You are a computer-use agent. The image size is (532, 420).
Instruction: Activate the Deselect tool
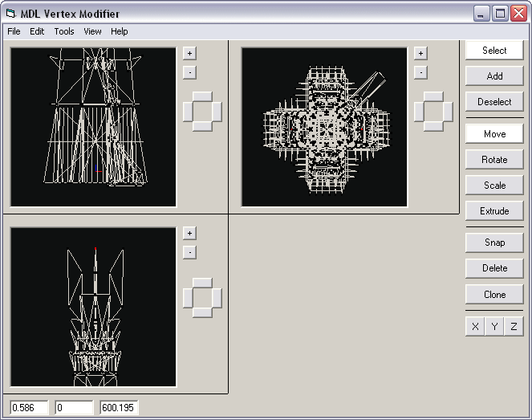click(494, 102)
